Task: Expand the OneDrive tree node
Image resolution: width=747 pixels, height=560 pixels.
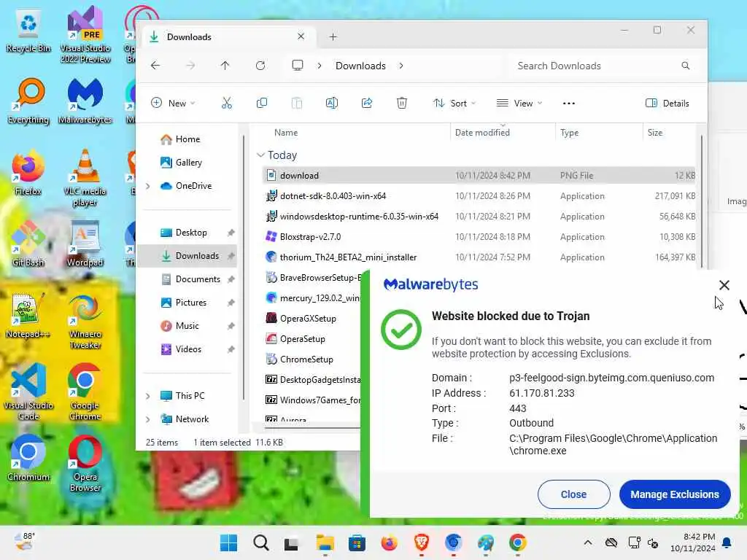Action: coord(148,186)
